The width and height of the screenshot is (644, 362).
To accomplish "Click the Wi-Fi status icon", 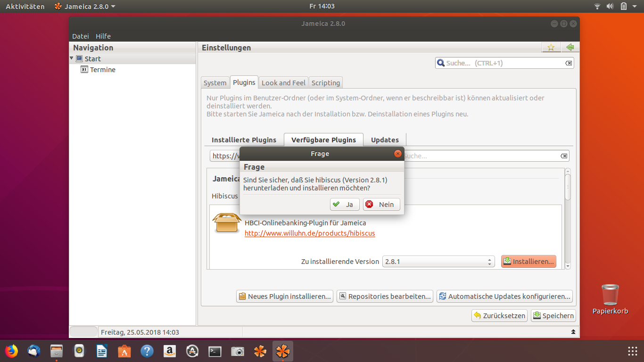I will pyautogui.click(x=597, y=6).
